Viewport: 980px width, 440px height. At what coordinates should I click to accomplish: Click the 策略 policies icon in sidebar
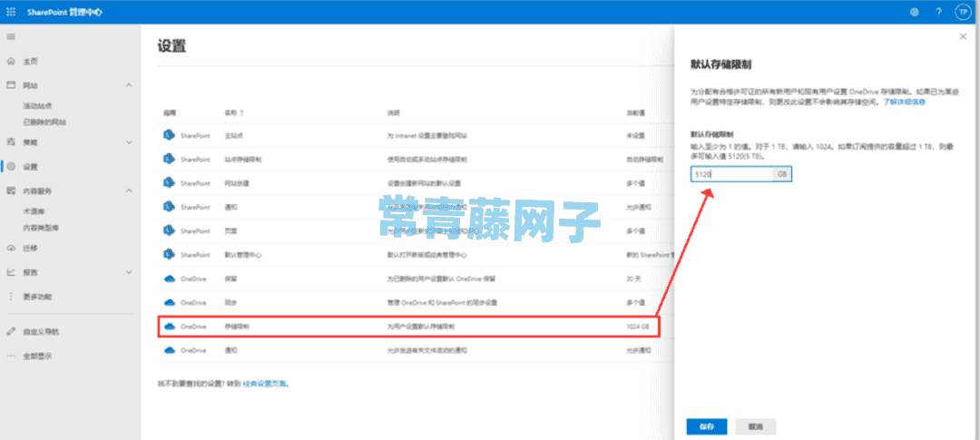tap(11, 142)
